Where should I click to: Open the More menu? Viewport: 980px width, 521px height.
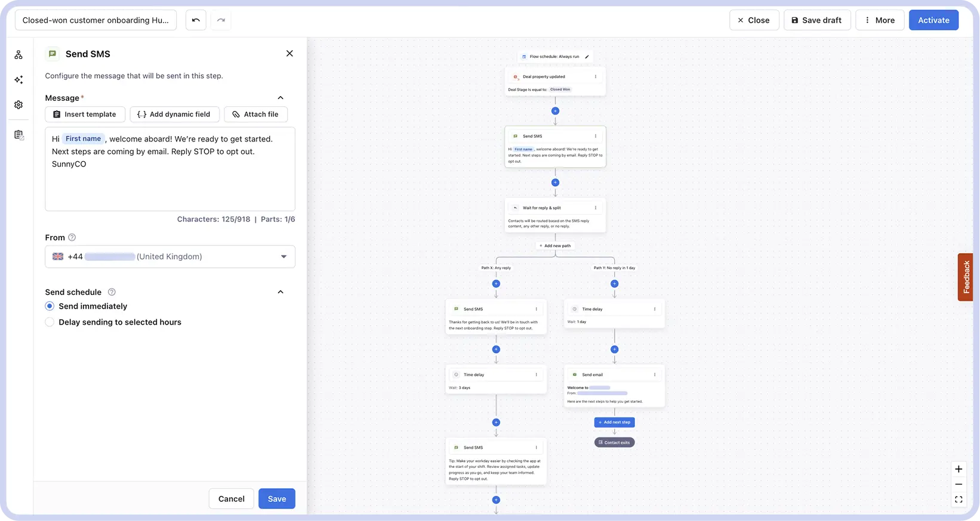(880, 20)
